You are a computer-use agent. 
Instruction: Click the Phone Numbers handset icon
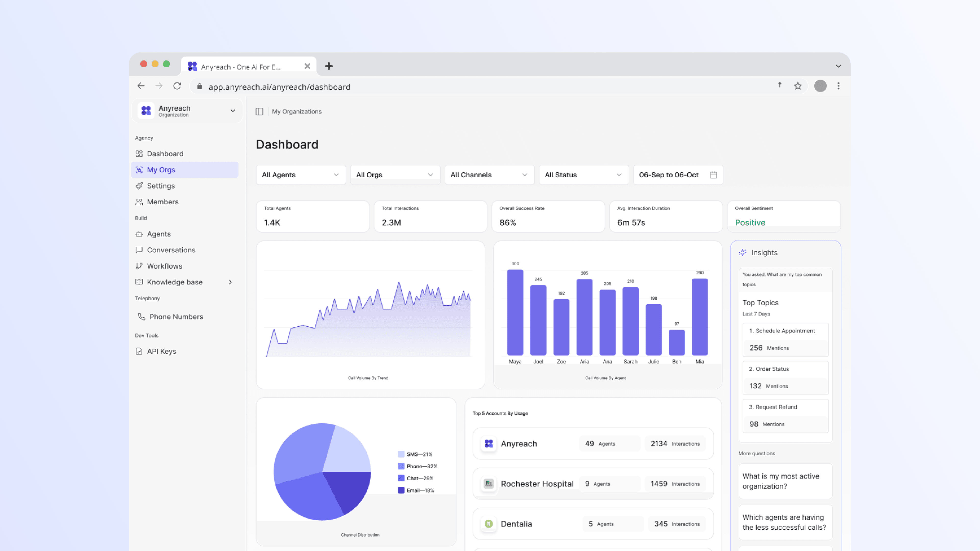click(142, 316)
